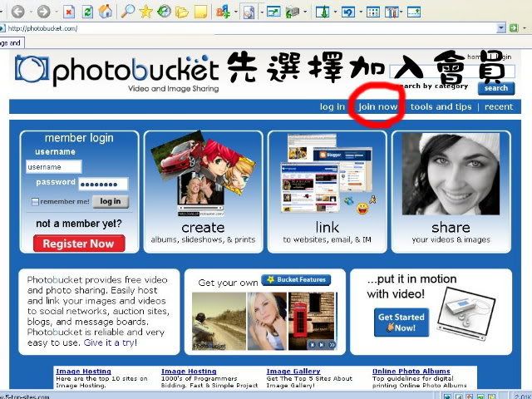
Task: Open 'tools and tips' in navigation bar
Action: point(441,106)
